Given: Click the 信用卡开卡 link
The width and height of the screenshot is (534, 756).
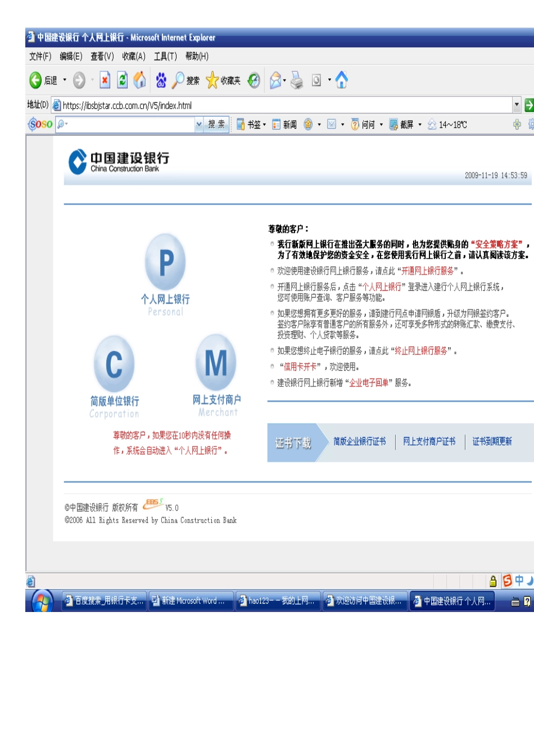Looking at the screenshot, I should click(300, 367).
